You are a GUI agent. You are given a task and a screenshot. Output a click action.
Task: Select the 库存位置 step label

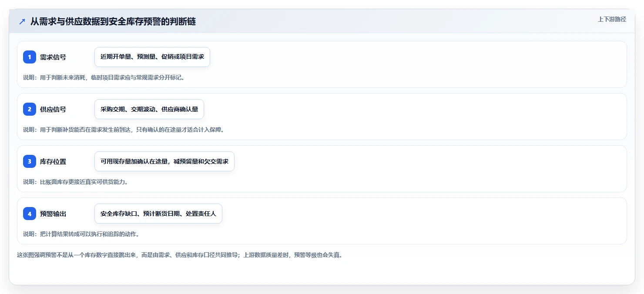click(53, 161)
